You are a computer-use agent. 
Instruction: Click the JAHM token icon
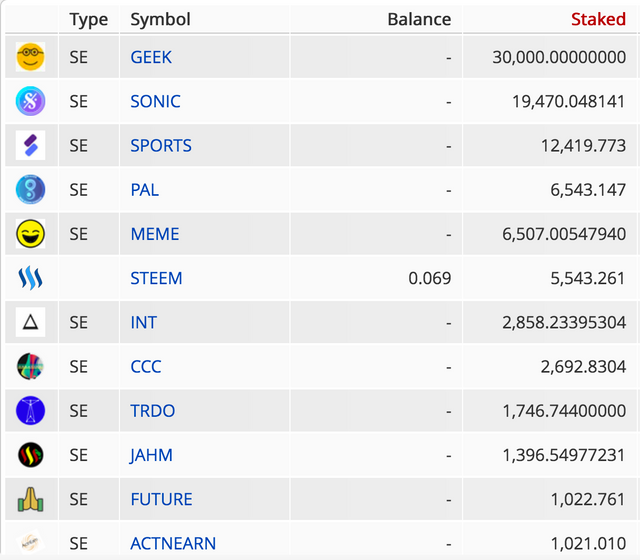(30, 455)
